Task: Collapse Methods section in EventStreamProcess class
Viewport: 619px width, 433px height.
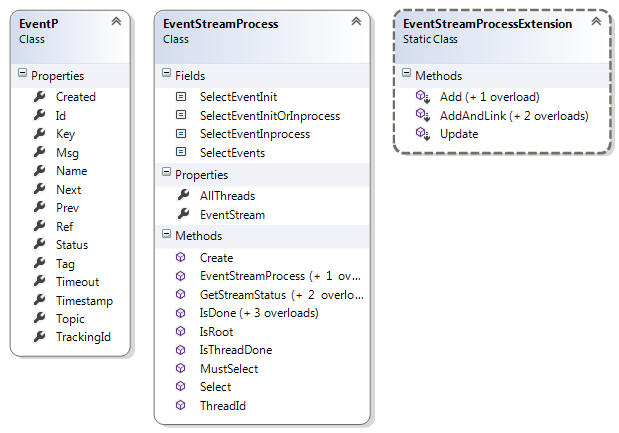Action: click(x=167, y=234)
